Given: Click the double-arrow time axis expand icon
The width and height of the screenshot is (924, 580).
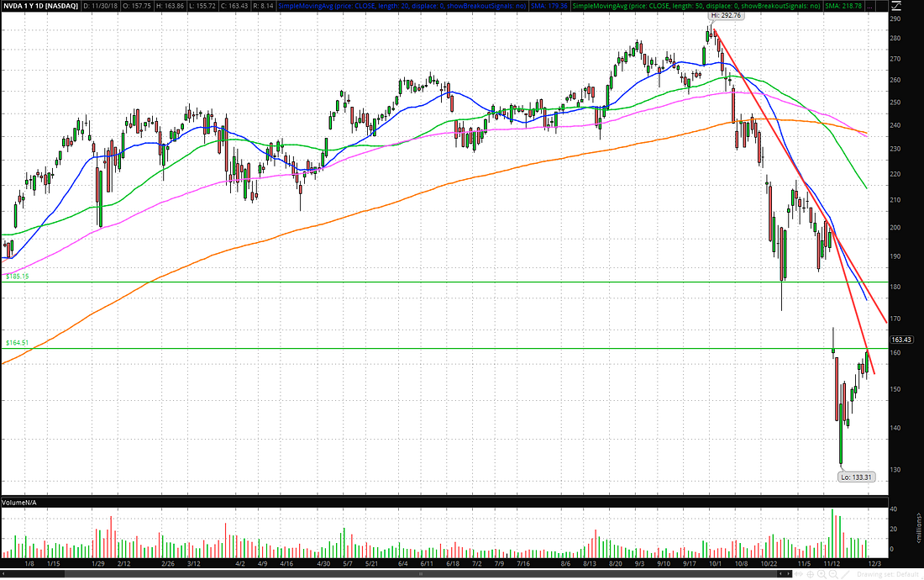Looking at the screenshot, I should point(799,574).
